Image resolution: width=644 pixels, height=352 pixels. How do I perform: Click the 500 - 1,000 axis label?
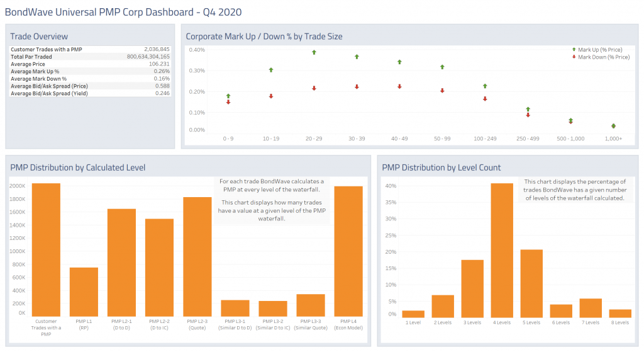pyautogui.click(x=571, y=139)
